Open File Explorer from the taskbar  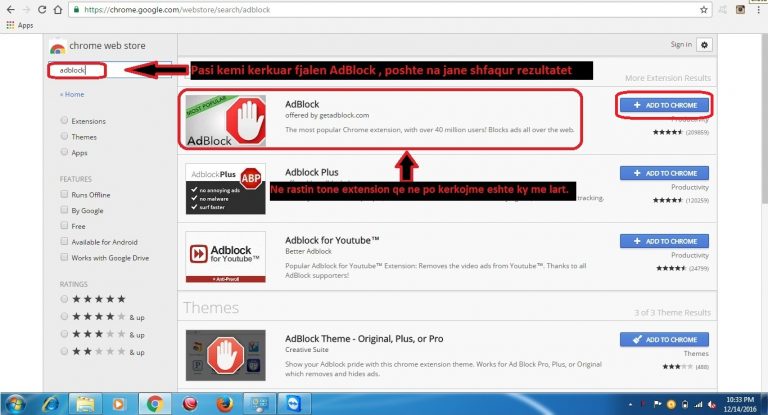pos(85,404)
